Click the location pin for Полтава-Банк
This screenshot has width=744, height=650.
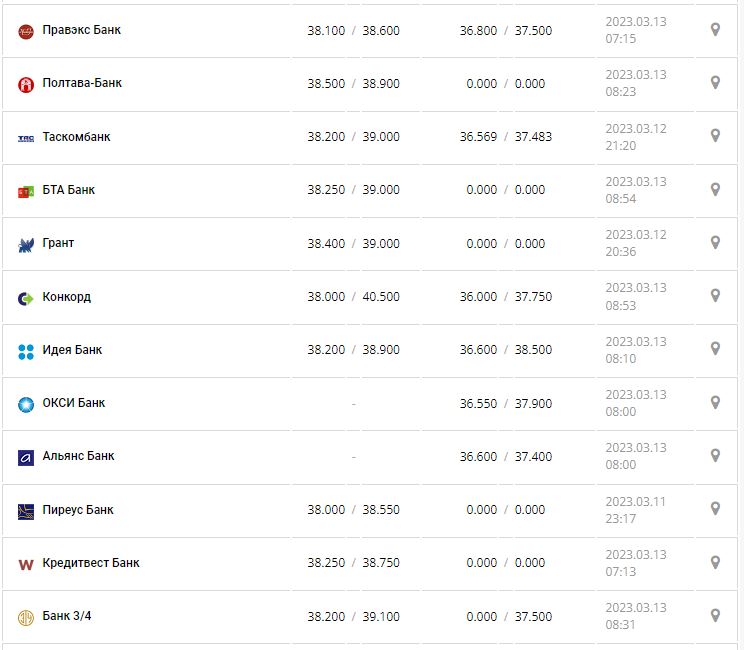tap(715, 83)
